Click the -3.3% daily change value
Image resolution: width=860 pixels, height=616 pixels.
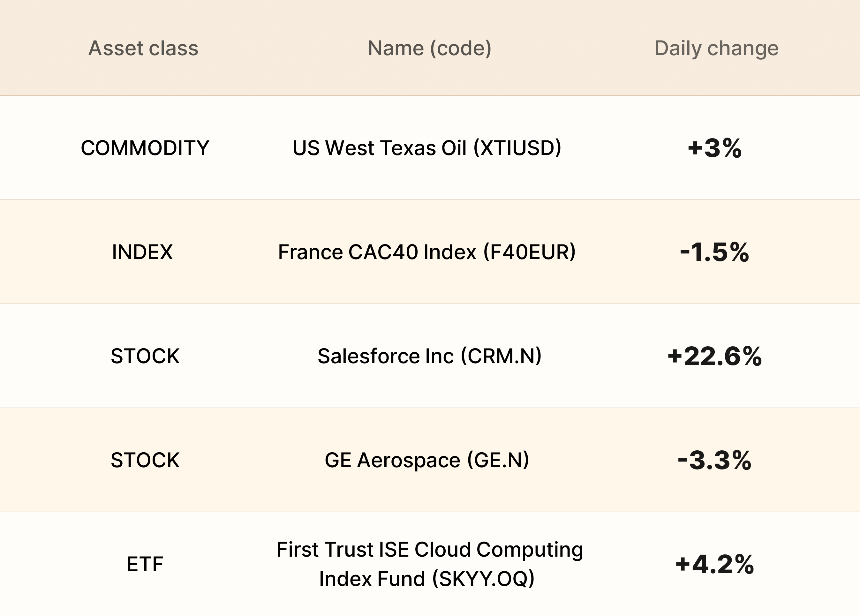[x=715, y=460]
